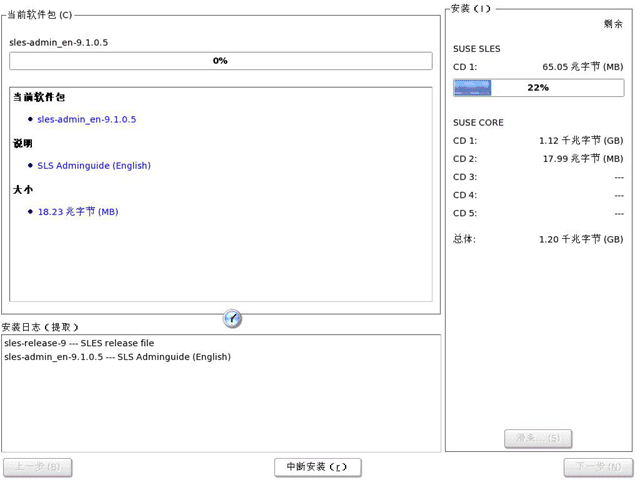Image resolution: width=640 pixels, height=480 pixels.
Task: Click the 上一步 (B) back button
Action: tap(38, 467)
